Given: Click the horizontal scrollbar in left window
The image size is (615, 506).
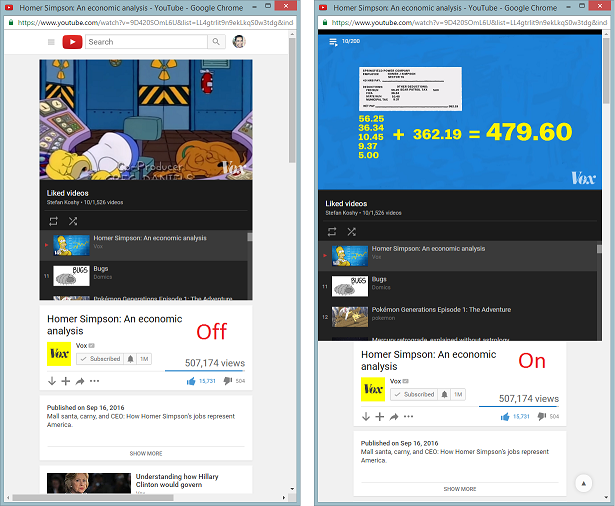Looking at the screenshot, I should click(93, 498).
